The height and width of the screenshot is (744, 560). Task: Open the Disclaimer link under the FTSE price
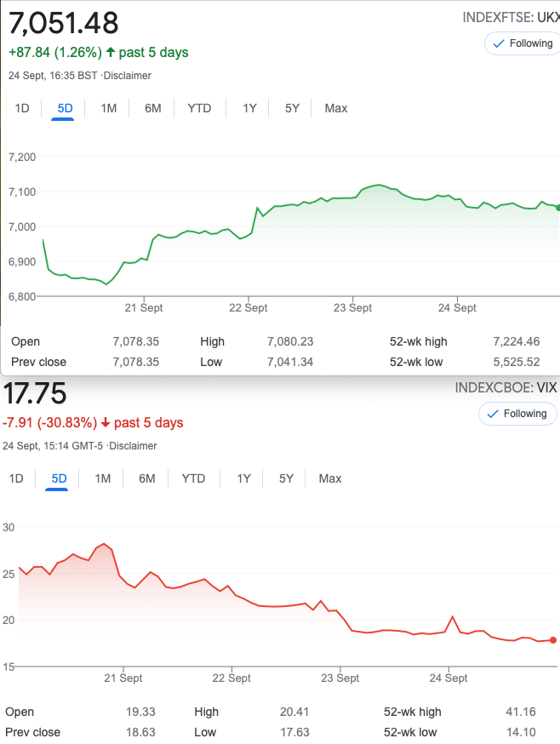[x=127, y=76]
